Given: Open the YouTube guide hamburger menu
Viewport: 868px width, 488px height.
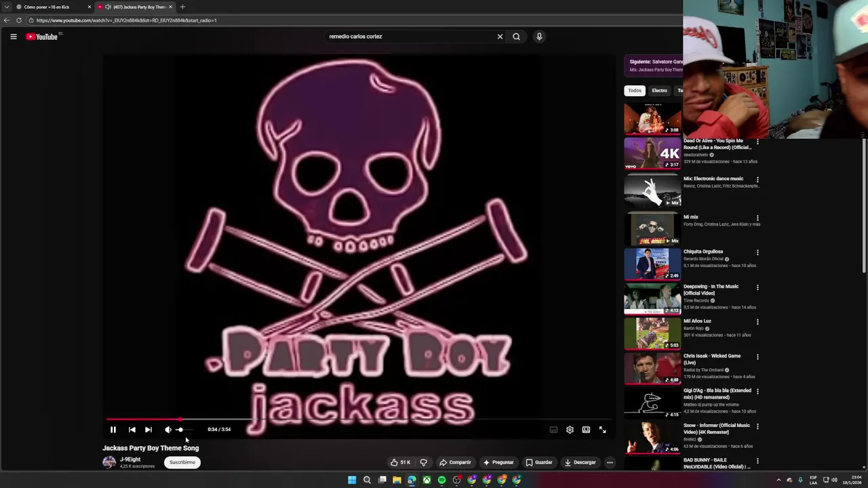Looking at the screenshot, I should (13, 37).
